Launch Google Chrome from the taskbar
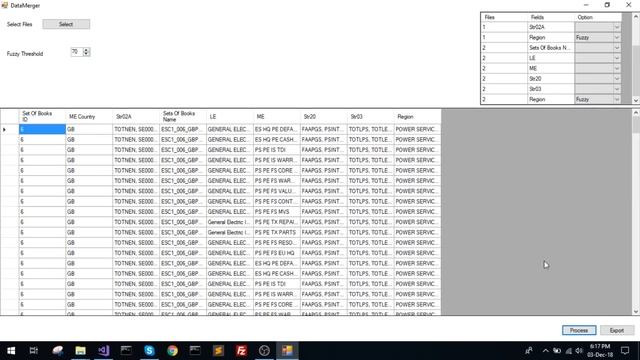640x360 pixels. (x=172, y=351)
